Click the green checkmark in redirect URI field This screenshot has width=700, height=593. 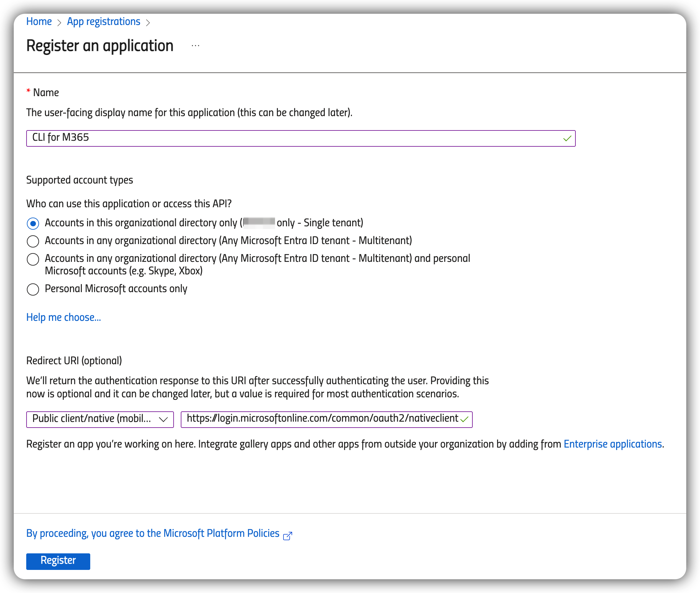464,419
